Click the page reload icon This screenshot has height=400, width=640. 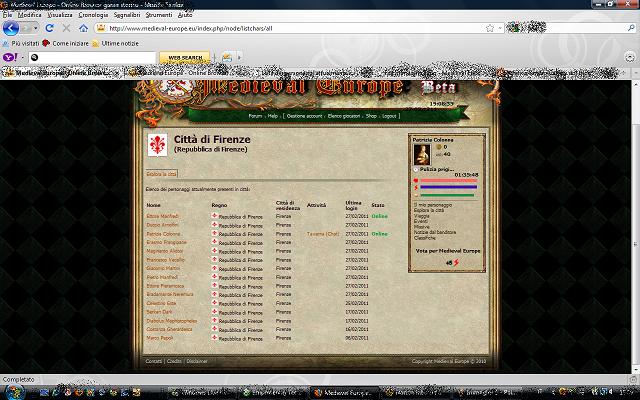pyautogui.click(x=49, y=28)
